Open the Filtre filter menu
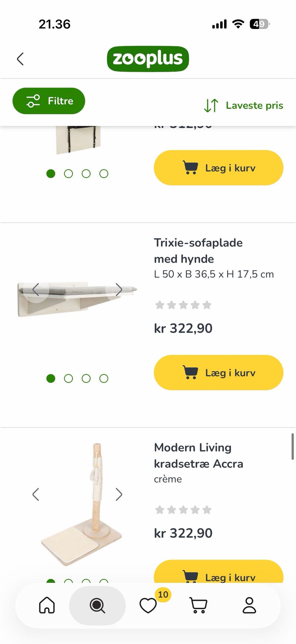Image resolution: width=296 pixels, height=644 pixels. point(49,101)
